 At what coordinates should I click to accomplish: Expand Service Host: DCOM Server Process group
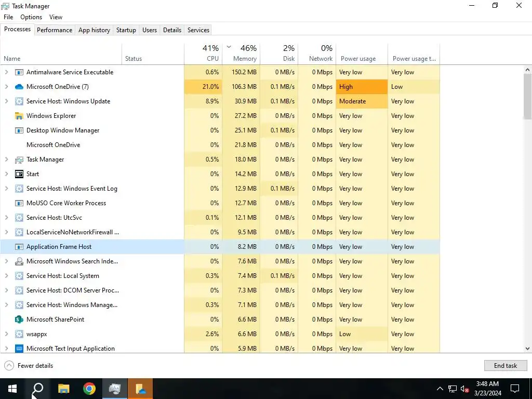click(x=6, y=290)
